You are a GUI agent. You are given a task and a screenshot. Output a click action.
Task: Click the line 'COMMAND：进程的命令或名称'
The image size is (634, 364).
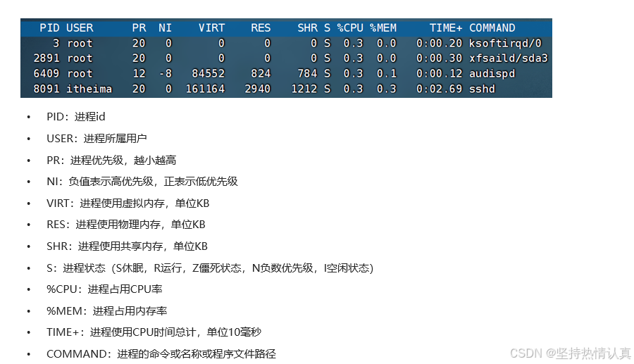tap(161, 354)
